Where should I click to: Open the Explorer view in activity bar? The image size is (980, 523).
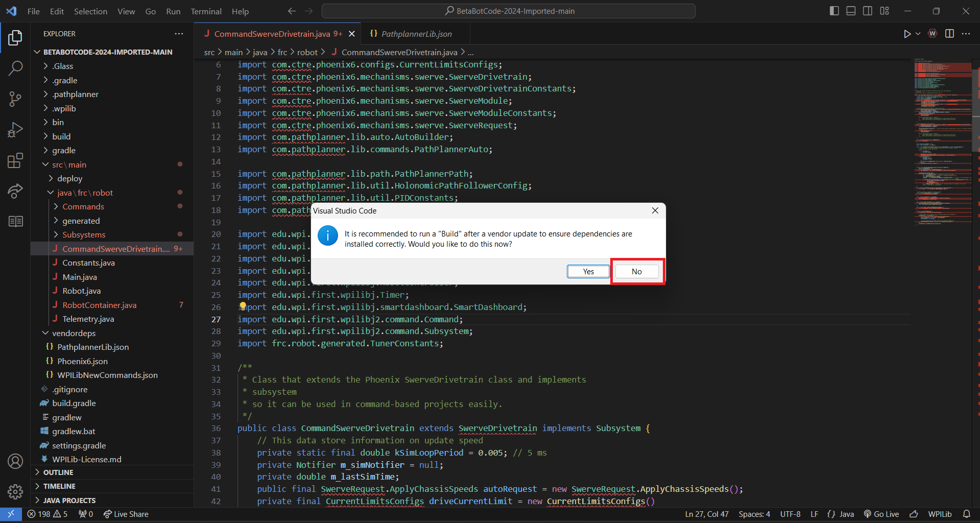click(x=15, y=38)
